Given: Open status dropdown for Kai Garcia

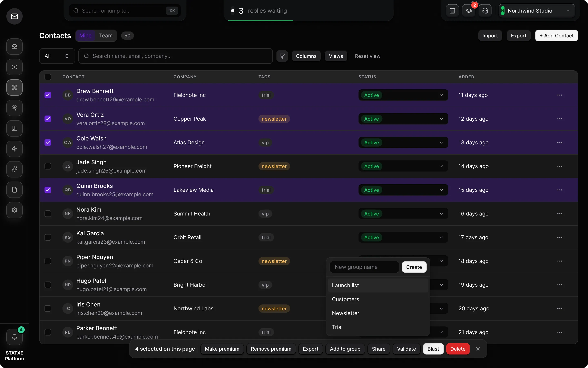Looking at the screenshot, I should pyautogui.click(x=403, y=237).
